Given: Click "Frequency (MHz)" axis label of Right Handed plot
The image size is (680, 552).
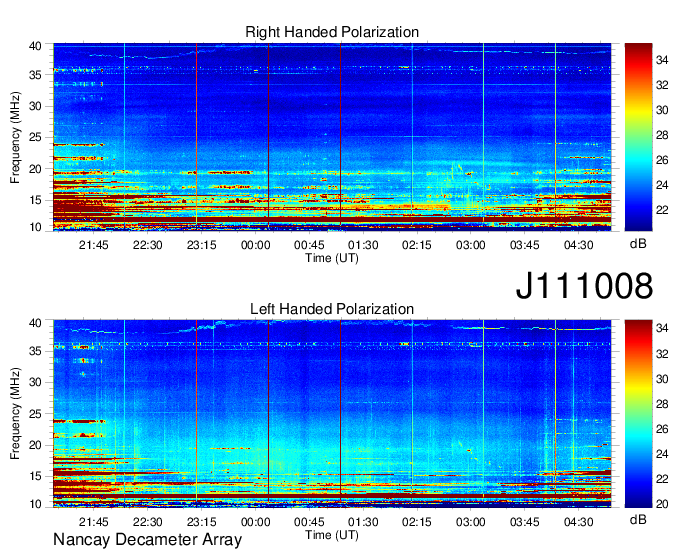Looking at the screenshot, I should pyautogui.click(x=15, y=137).
